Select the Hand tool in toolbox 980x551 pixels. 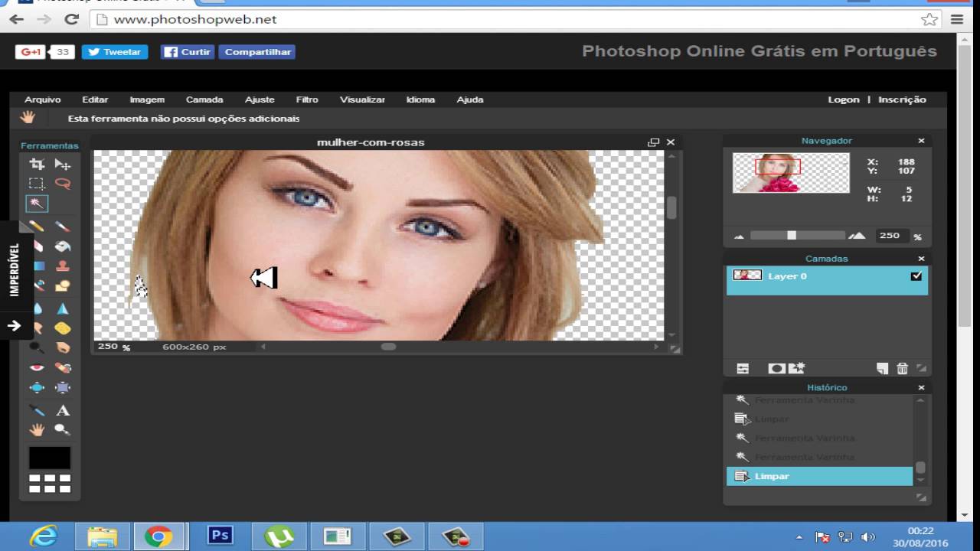(x=37, y=430)
